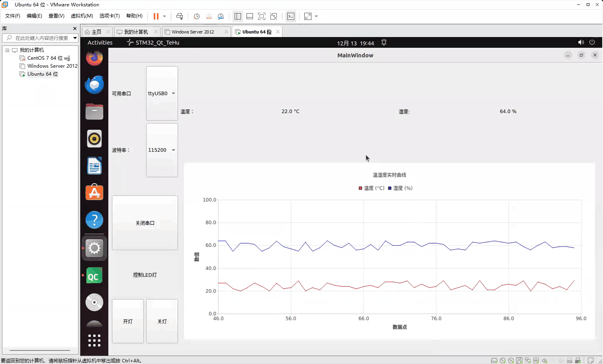Viewport: 603px width, 364px height.
Task: Toggle the library sidebar view icon
Action: [x=238, y=16]
